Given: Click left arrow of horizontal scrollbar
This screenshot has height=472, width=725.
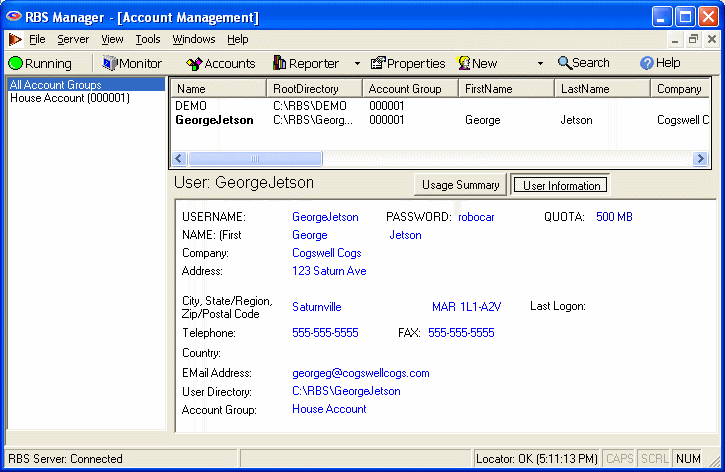Looking at the screenshot, I should tap(179, 159).
